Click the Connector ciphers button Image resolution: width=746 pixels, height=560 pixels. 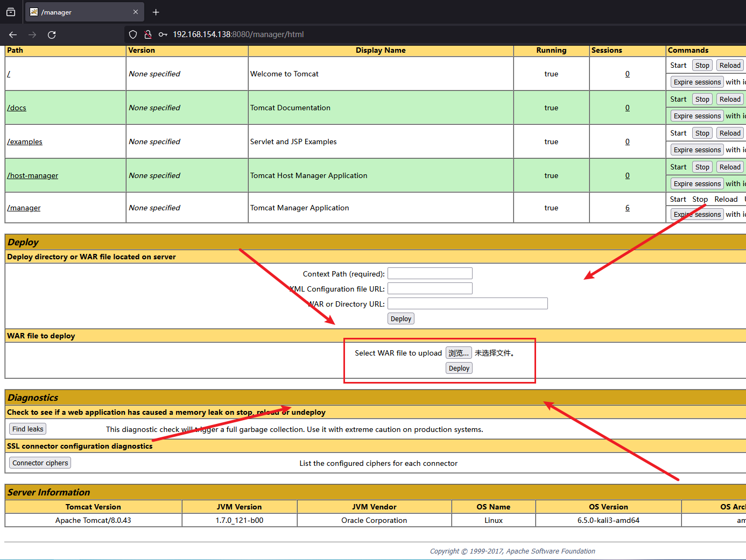[x=40, y=463]
